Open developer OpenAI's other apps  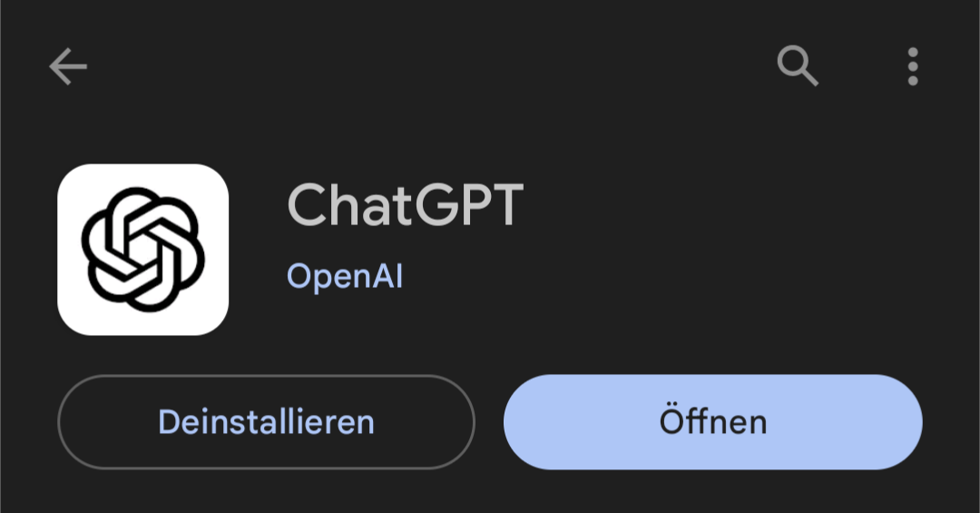[x=345, y=276]
